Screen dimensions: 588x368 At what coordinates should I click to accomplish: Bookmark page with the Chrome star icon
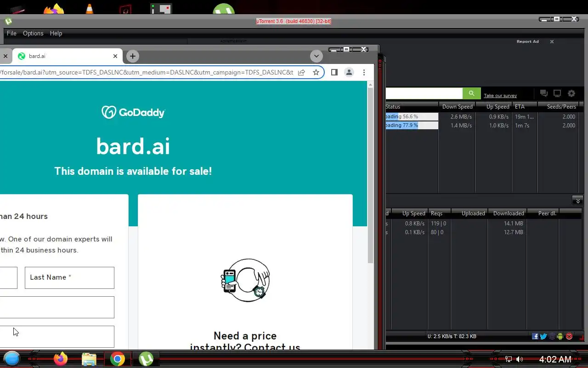pos(316,72)
